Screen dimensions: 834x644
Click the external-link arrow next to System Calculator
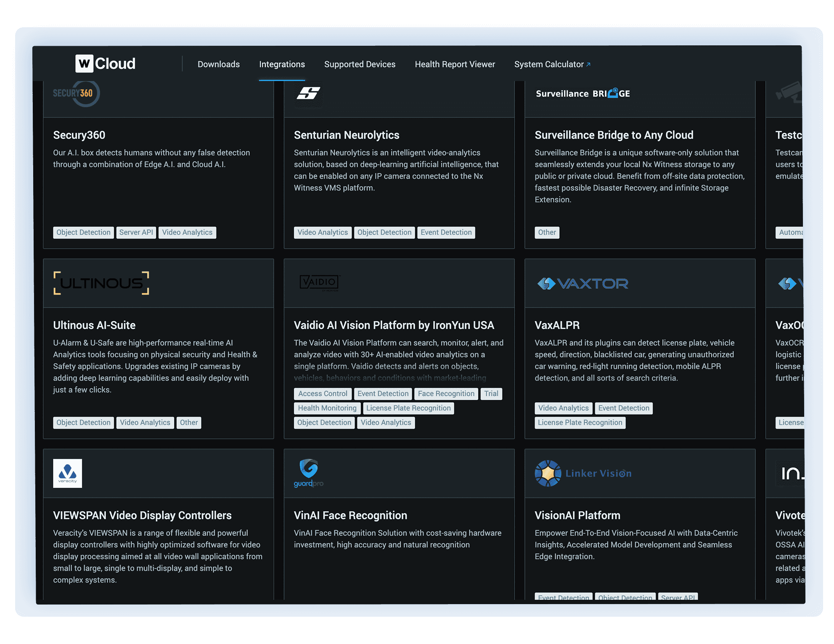(x=588, y=64)
